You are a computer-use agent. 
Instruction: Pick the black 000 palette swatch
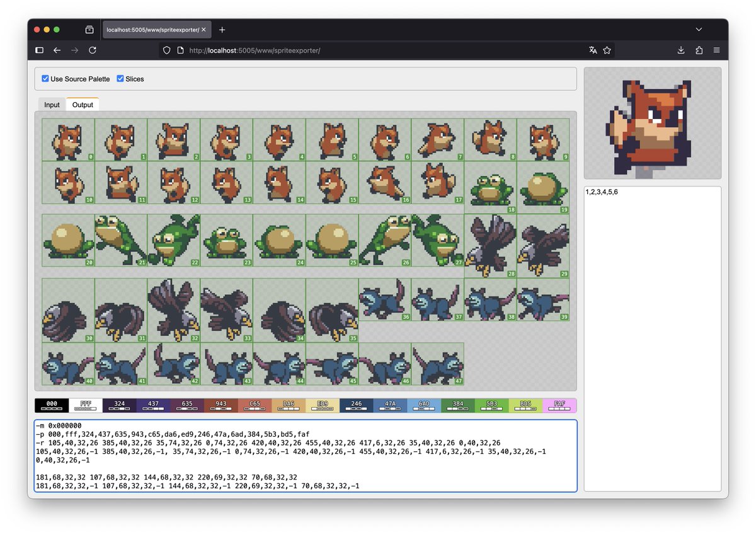[52, 405]
